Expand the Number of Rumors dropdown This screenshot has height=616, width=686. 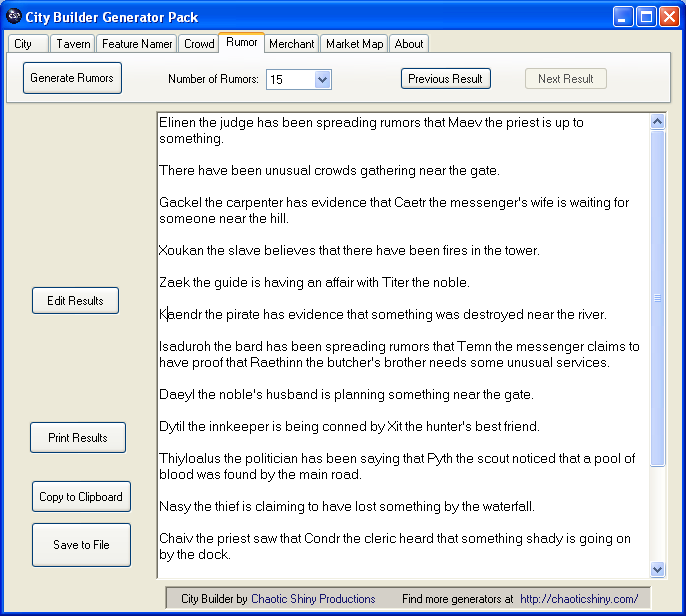(322, 80)
